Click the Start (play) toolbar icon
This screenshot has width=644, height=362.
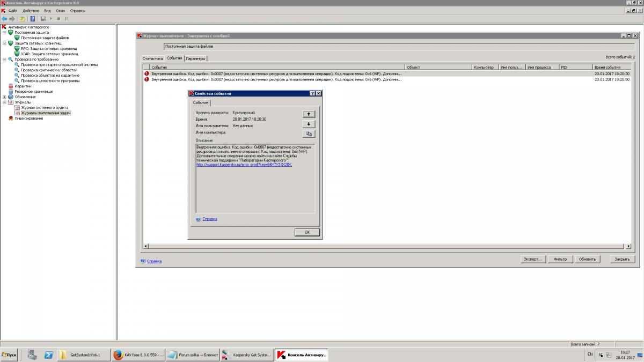click(51, 19)
